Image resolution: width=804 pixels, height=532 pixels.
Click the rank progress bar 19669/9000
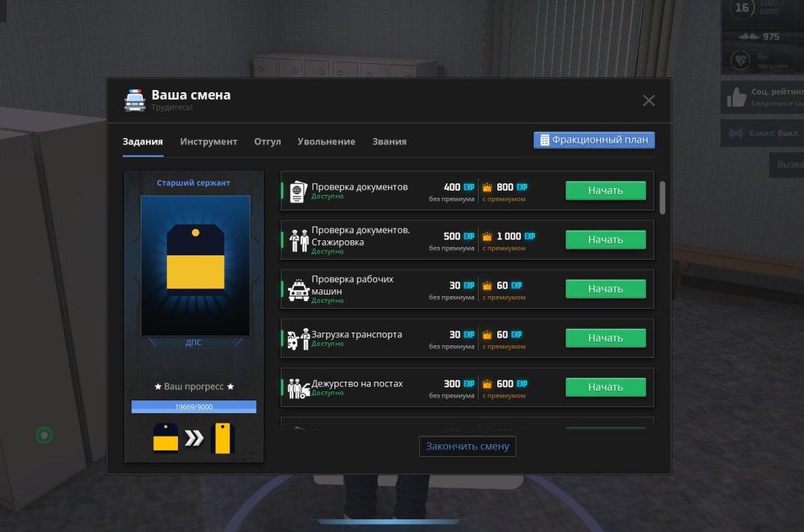coord(194,407)
